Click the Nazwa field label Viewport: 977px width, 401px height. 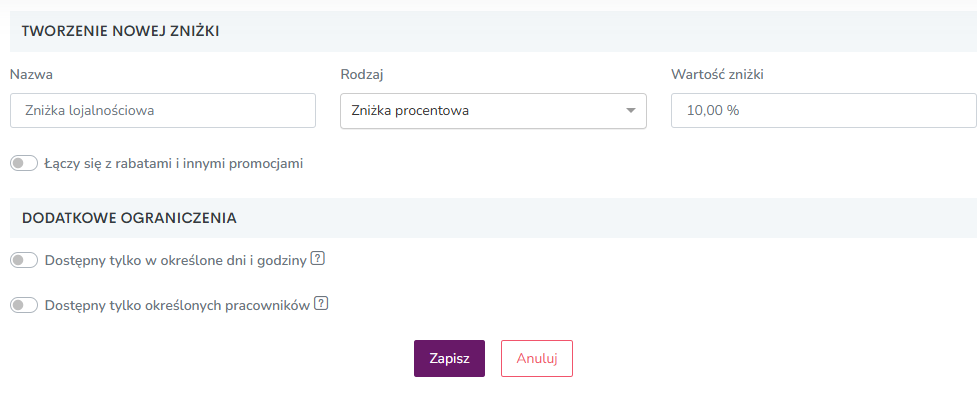(x=31, y=74)
